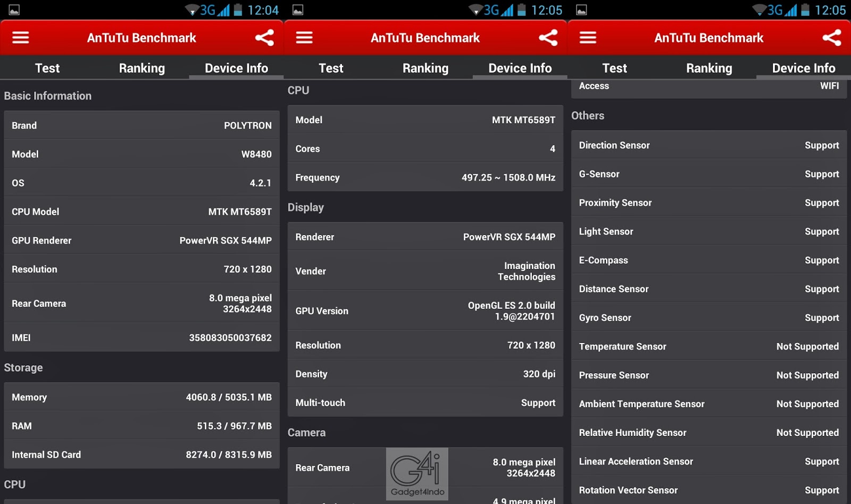Tap the Direction Sensor row

[x=709, y=145]
